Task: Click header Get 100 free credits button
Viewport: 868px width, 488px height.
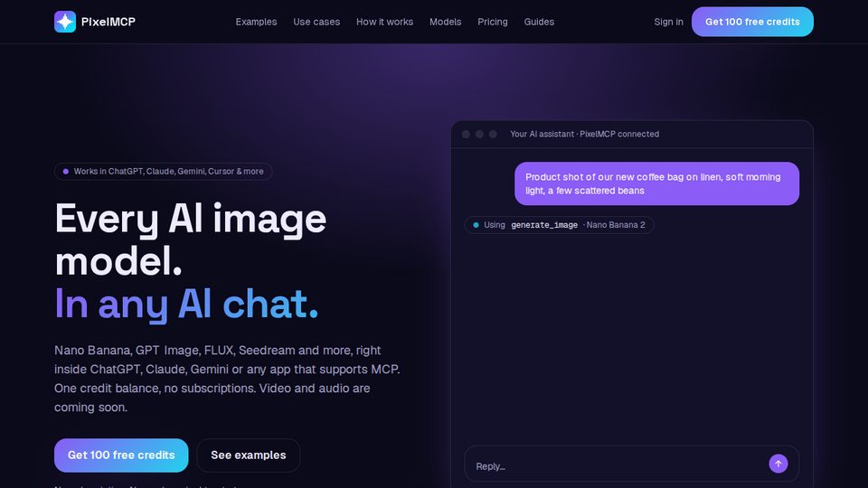Action: click(752, 22)
